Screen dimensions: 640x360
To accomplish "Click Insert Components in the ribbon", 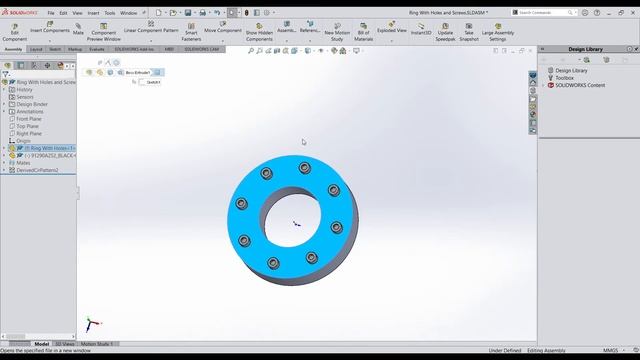I will pos(50,27).
